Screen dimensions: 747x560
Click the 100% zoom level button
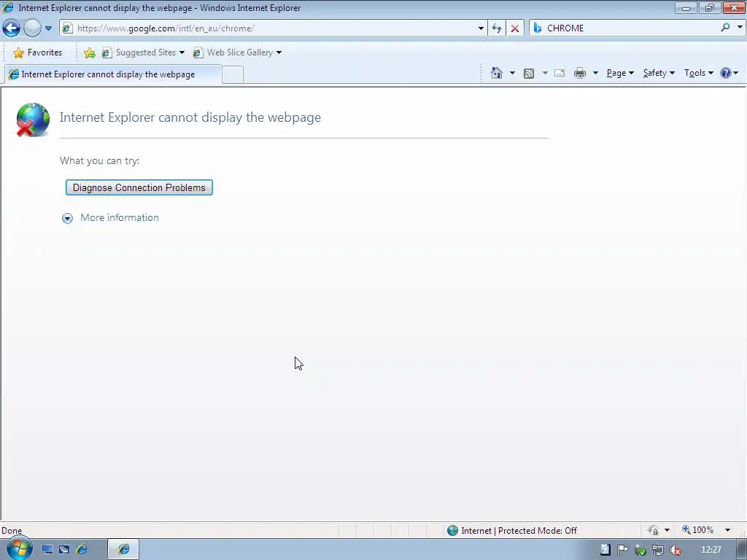click(698, 530)
